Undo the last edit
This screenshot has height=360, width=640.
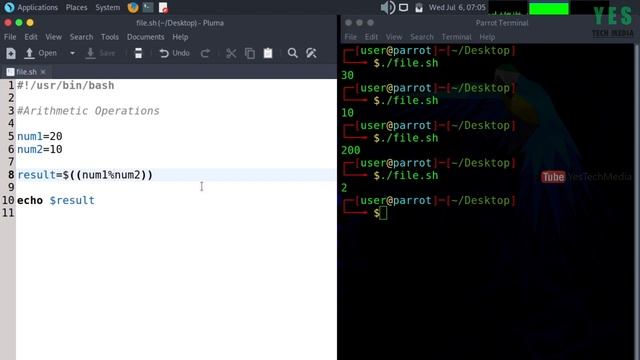175,53
